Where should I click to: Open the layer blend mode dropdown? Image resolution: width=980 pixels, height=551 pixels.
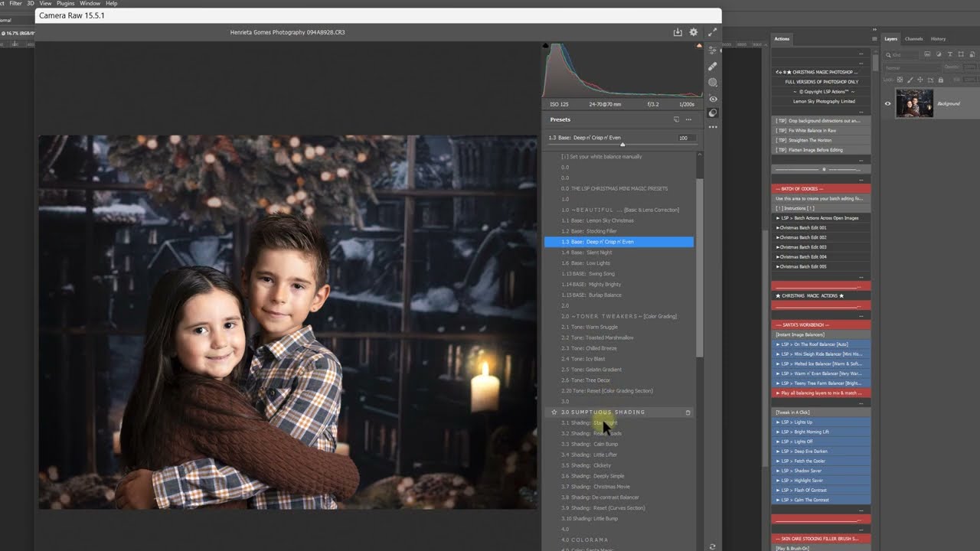coord(911,67)
